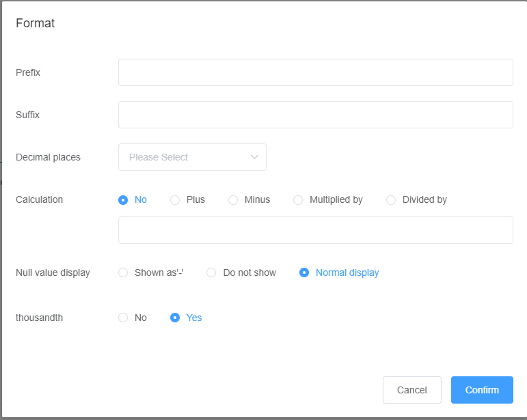
Task: Select Normal display for null values
Action: (304, 272)
